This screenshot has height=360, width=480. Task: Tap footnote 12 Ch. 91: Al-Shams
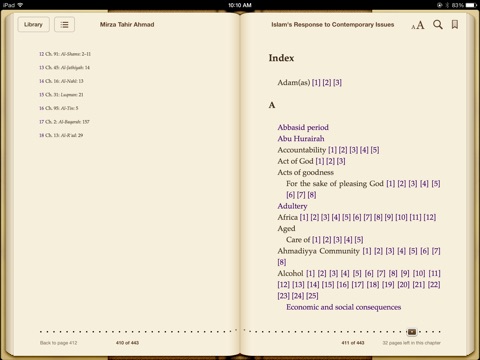tap(65, 54)
